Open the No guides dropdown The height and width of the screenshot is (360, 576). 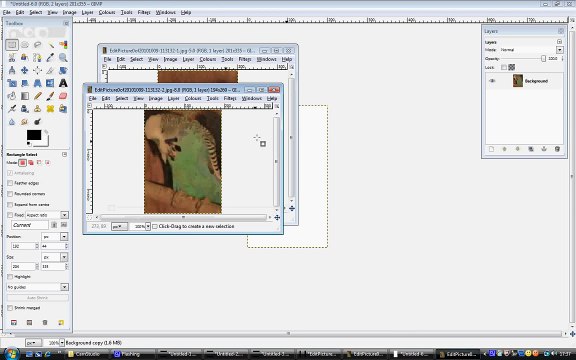coord(64,287)
